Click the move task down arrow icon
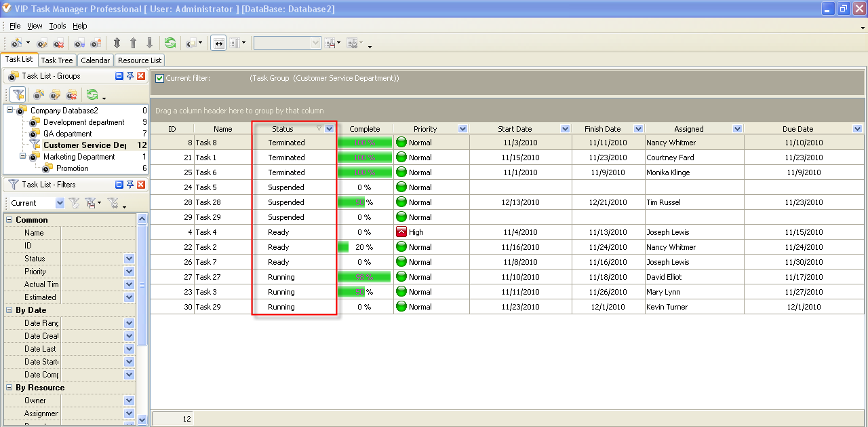Image resolution: width=868 pixels, height=427 pixels. 149,43
